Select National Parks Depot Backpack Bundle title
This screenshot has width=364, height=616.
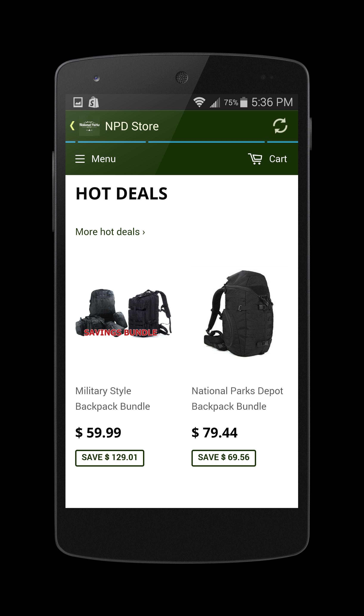tap(237, 398)
